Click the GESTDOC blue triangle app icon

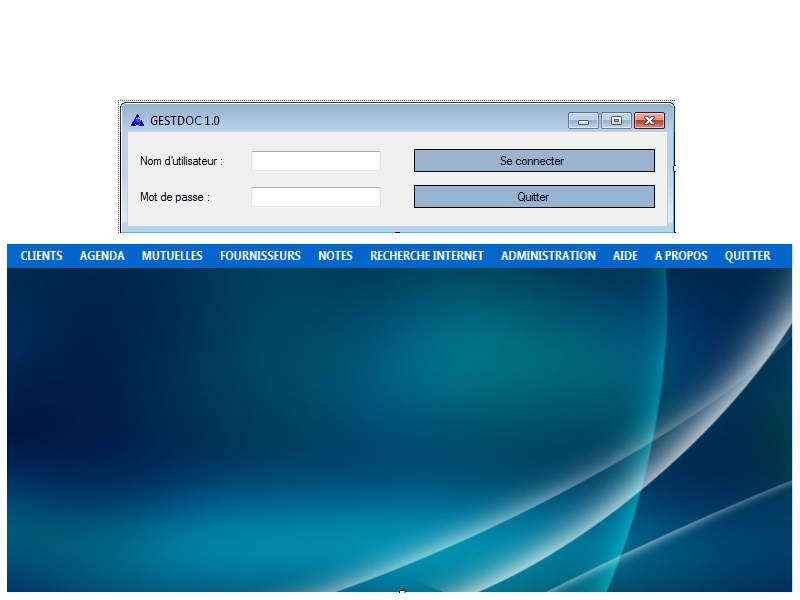(x=137, y=120)
